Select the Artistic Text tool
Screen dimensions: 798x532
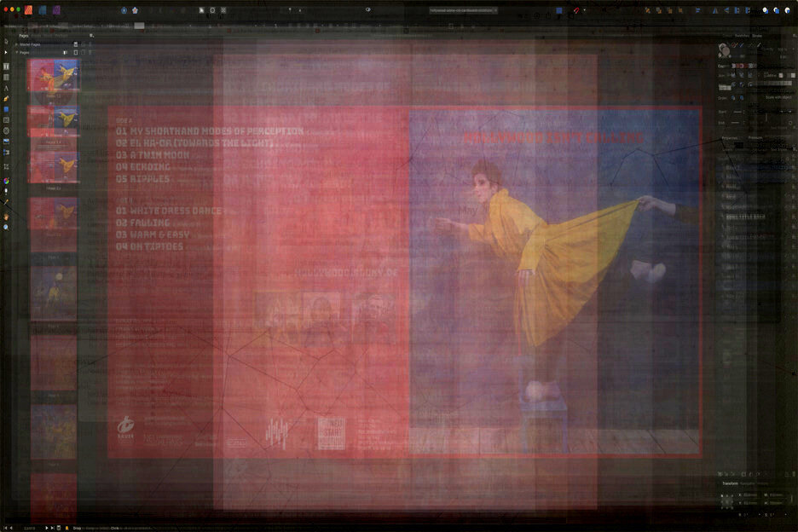(x=6, y=88)
